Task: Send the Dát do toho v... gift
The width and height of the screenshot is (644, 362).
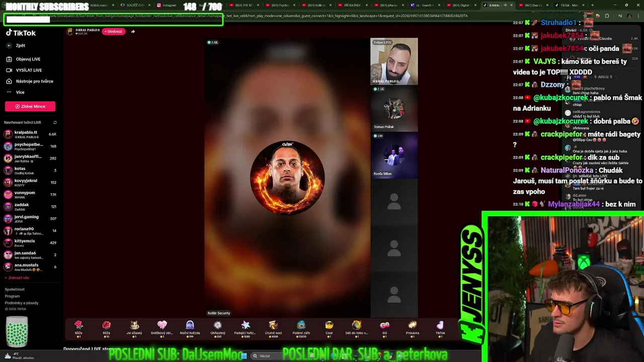Action: tap(357, 328)
